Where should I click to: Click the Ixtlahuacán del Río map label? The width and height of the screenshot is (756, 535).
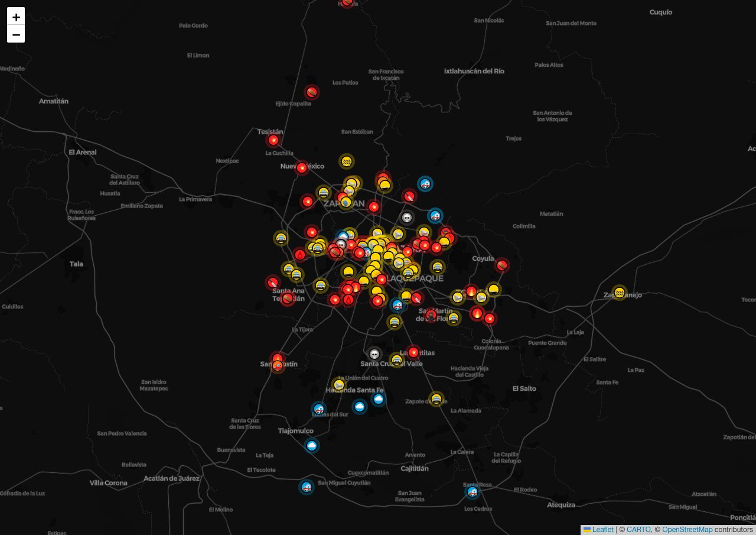[474, 71]
